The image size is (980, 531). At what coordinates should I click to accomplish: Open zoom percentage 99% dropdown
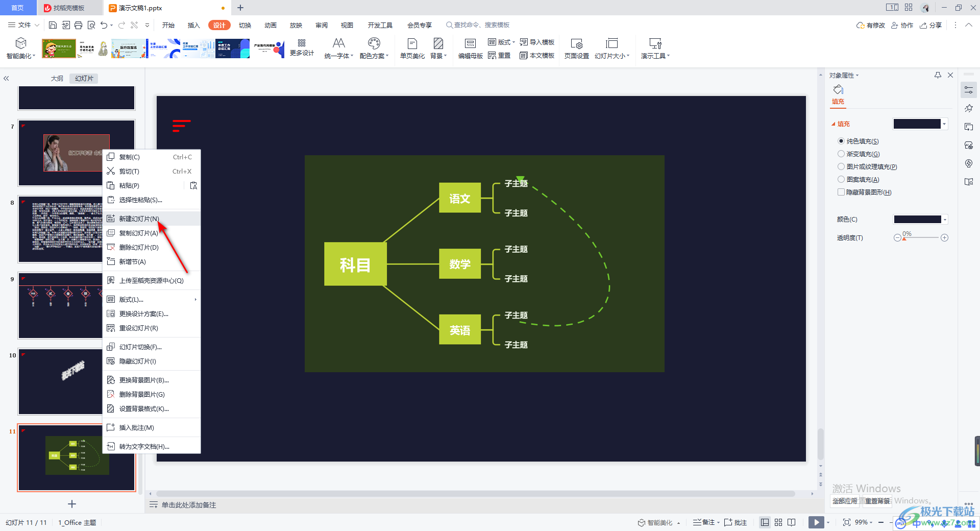pyautogui.click(x=864, y=522)
